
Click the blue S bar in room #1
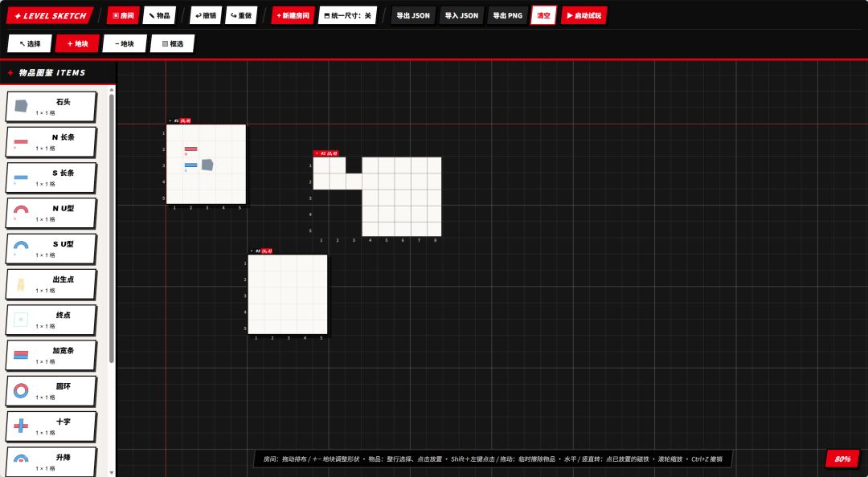click(x=191, y=165)
